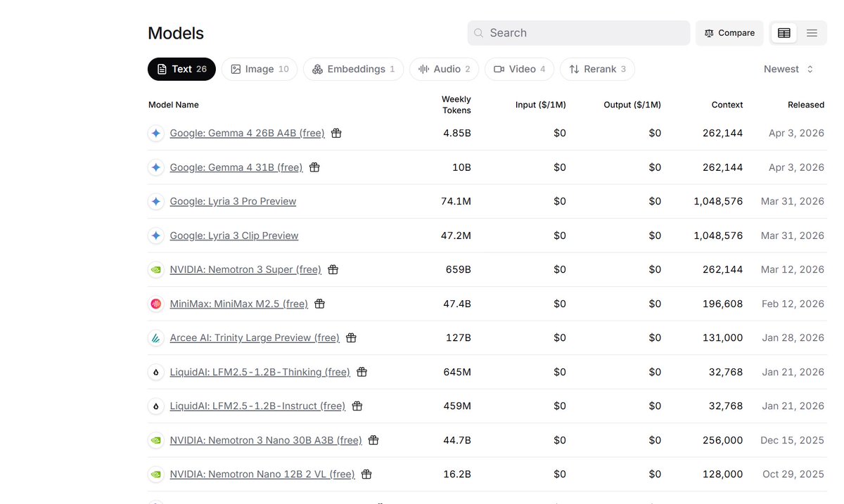Click the 659B weekly tokens value

click(459, 269)
